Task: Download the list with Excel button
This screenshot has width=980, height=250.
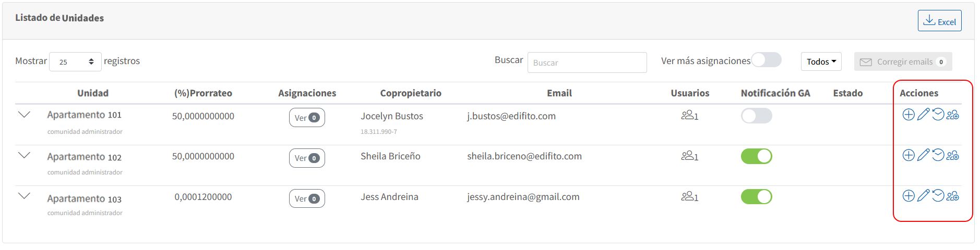Action: coord(939,21)
